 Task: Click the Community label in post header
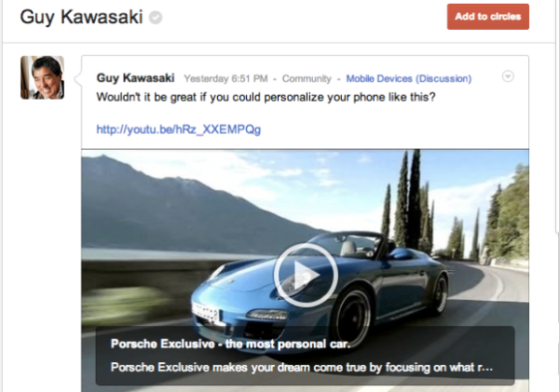(307, 78)
